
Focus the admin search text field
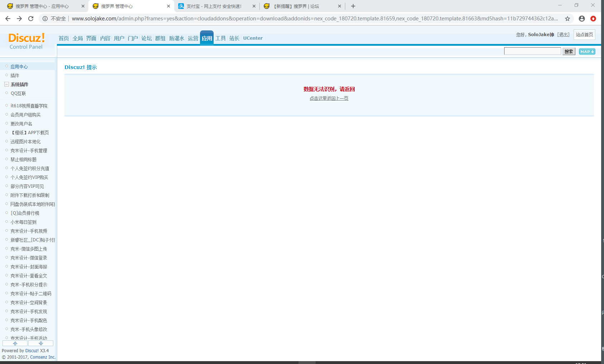click(532, 51)
